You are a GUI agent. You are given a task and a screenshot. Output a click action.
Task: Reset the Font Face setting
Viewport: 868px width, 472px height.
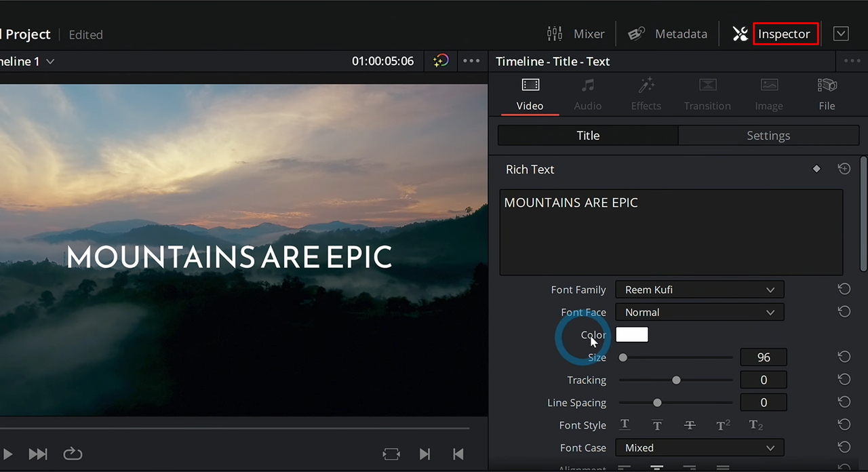(x=844, y=312)
